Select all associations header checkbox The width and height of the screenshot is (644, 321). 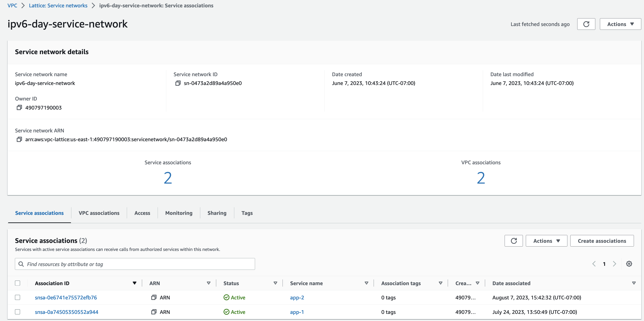coord(17,283)
